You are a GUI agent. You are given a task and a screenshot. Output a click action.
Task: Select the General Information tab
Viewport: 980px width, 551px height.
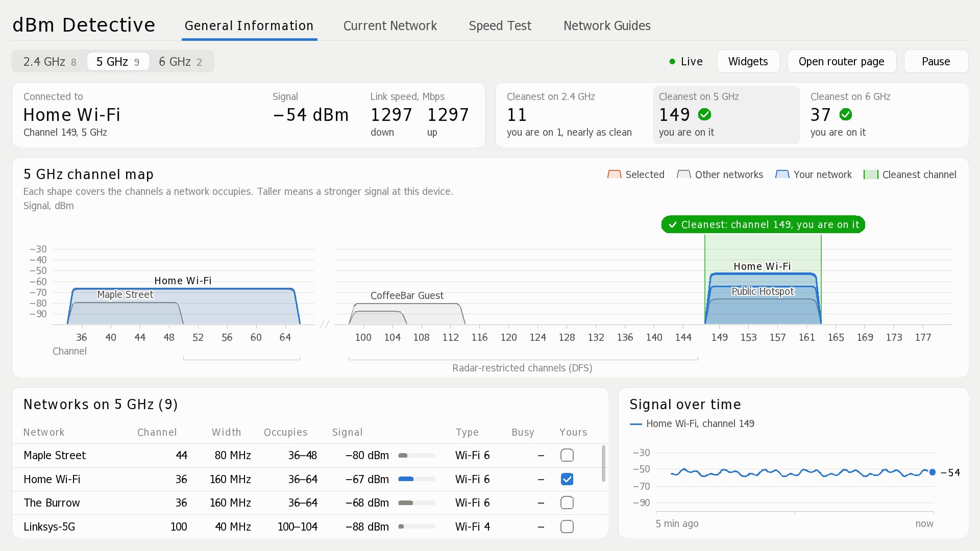249,26
